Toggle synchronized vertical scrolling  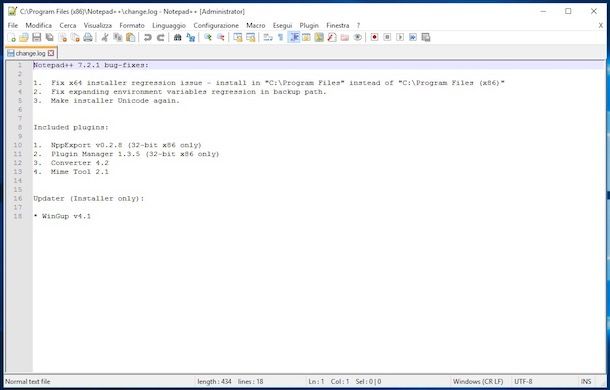point(238,37)
